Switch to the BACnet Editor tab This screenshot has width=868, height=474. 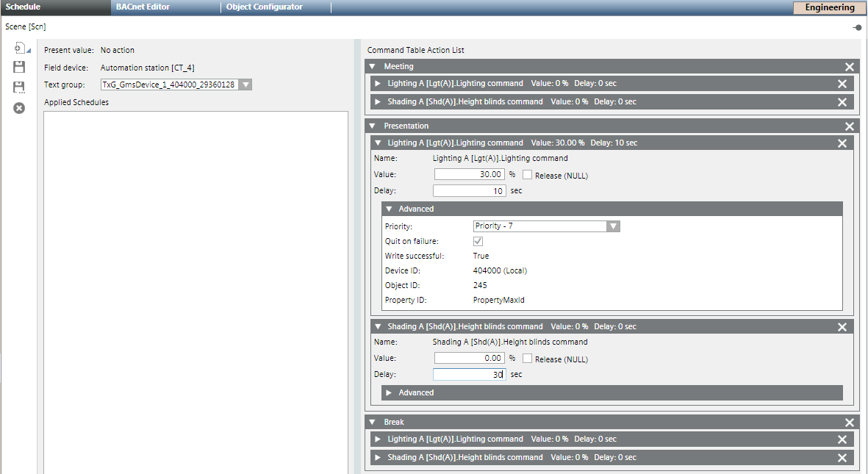coord(143,7)
